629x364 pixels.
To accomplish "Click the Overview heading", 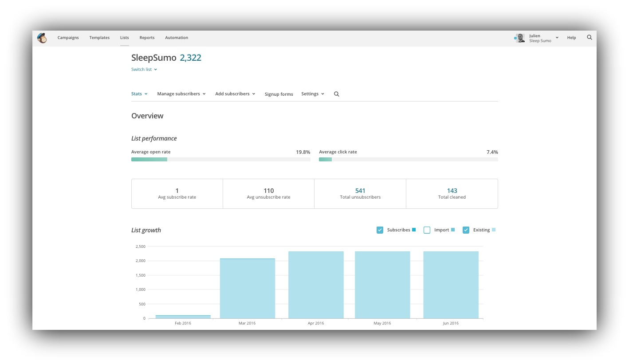I will click(147, 116).
